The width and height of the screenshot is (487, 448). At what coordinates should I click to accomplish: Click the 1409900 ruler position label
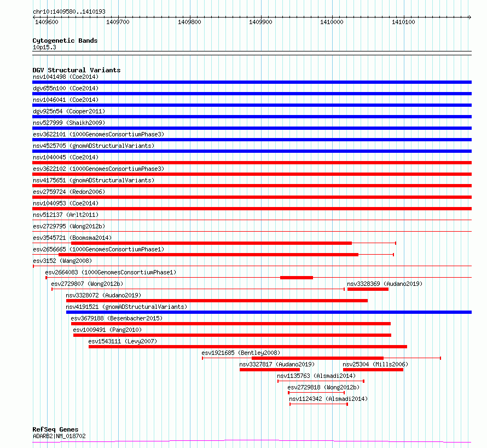click(260, 22)
